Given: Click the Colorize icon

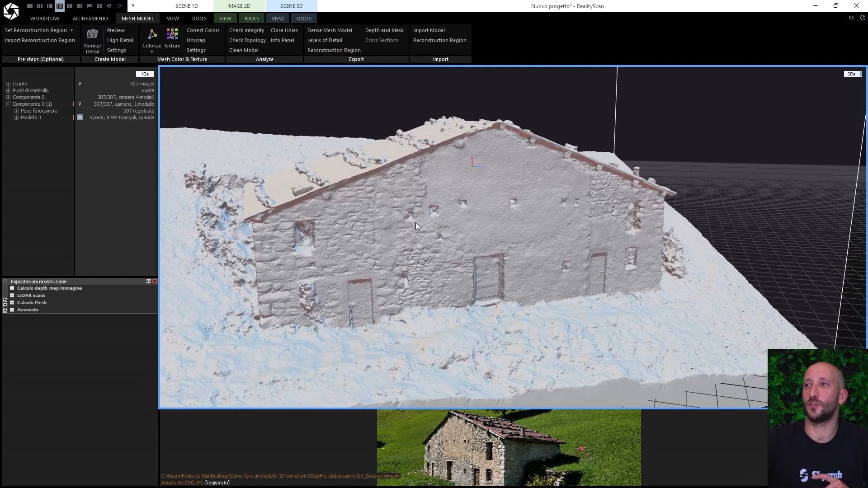Looking at the screenshot, I should pos(152,35).
